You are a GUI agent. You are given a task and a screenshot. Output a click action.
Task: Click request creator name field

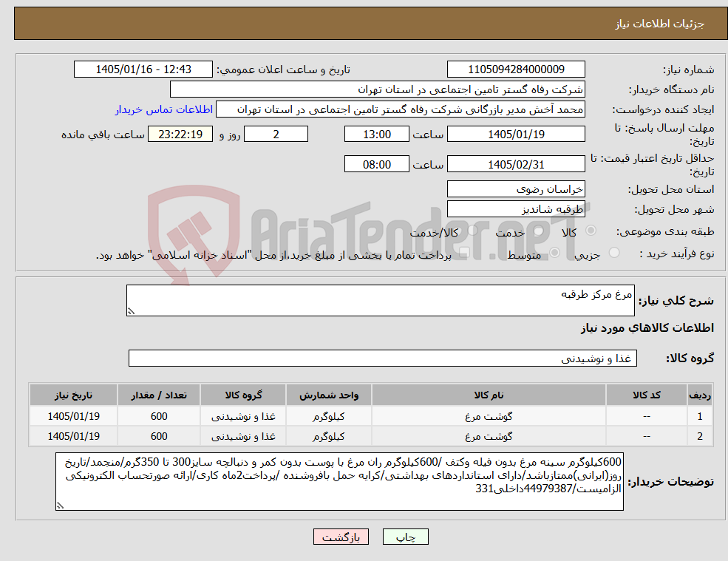coord(400,109)
